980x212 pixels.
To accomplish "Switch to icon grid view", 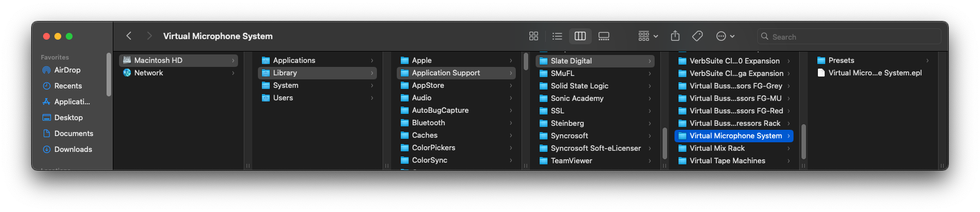I will pos(533,36).
